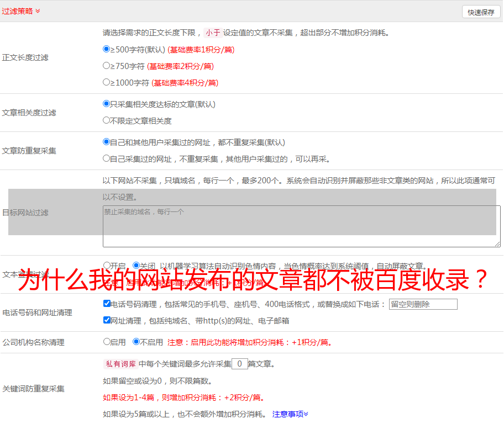
Task: Click the 禁止采集的域名 textarea
Action: coord(301,226)
